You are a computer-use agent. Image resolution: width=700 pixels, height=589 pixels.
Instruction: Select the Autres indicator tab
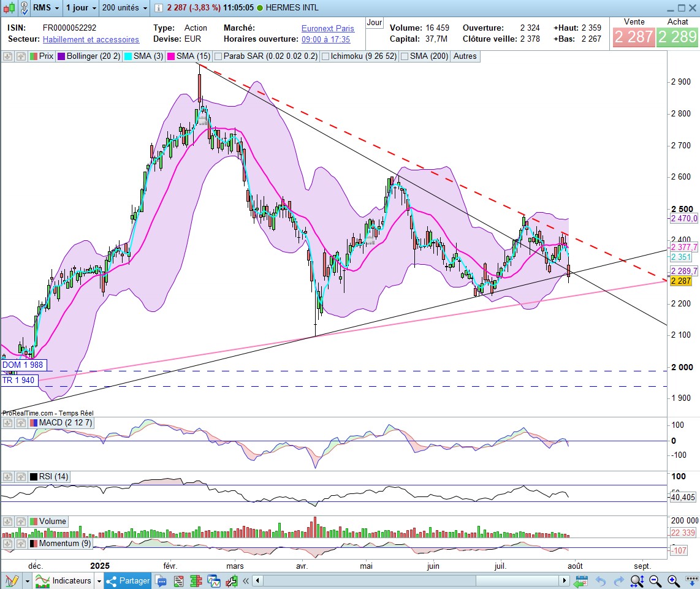click(x=465, y=56)
